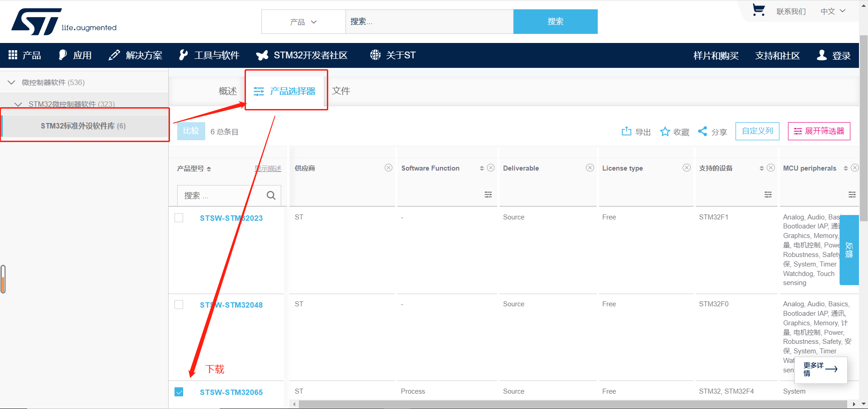
Task: Click the 比较 compare button
Action: (191, 131)
